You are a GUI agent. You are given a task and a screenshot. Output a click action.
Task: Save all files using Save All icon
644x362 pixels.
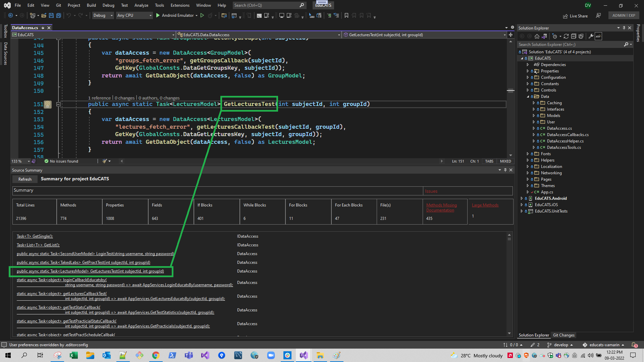(59, 15)
